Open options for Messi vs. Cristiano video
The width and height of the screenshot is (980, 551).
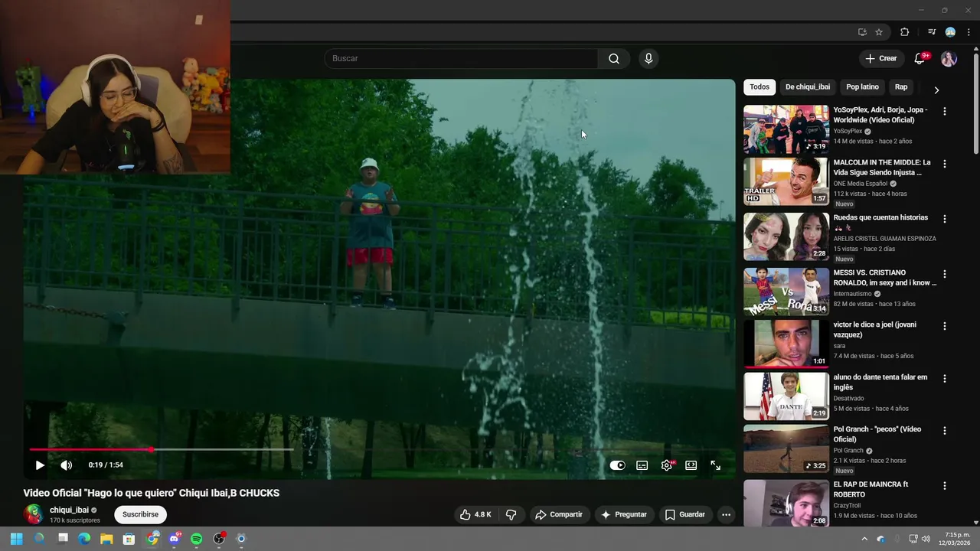pos(944,274)
